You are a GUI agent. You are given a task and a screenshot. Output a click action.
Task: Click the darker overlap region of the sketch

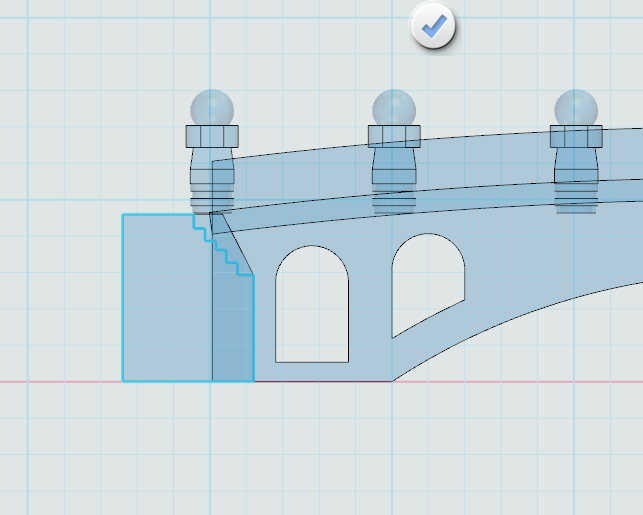(x=231, y=330)
